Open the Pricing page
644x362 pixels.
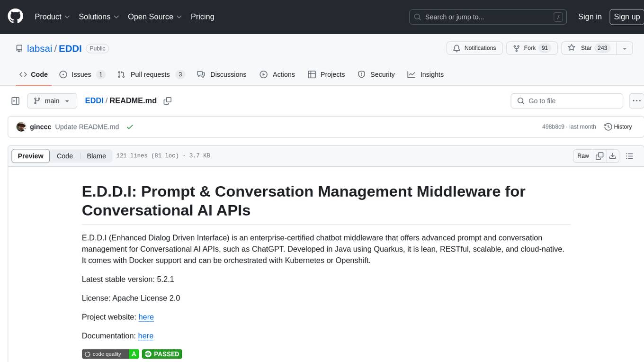202,17
